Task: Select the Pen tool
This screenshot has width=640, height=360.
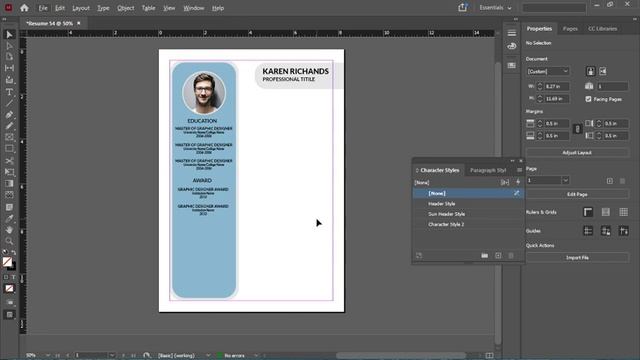Action: [9, 115]
